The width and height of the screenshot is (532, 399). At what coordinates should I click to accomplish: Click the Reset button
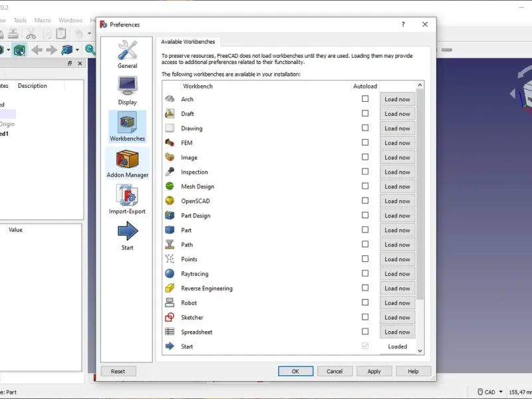click(x=118, y=371)
